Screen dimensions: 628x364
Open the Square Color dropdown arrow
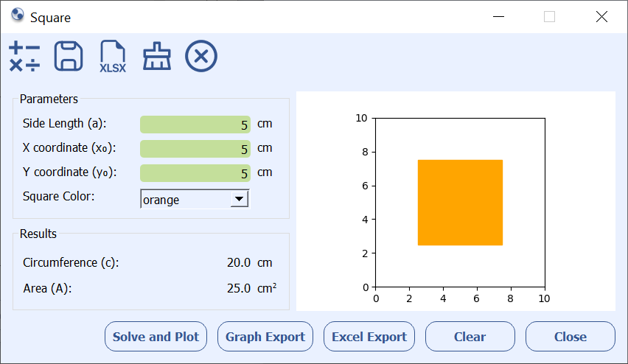pyautogui.click(x=238, y=199)
